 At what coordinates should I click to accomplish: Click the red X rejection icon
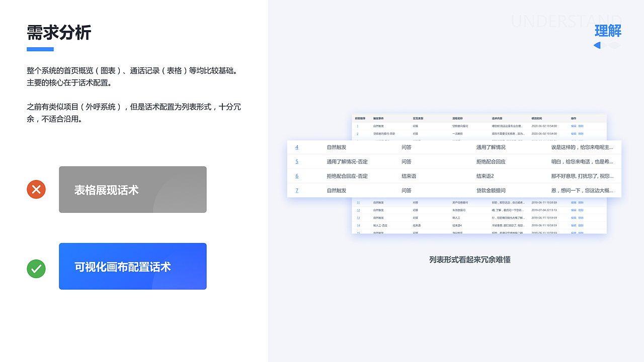[36, 190]
